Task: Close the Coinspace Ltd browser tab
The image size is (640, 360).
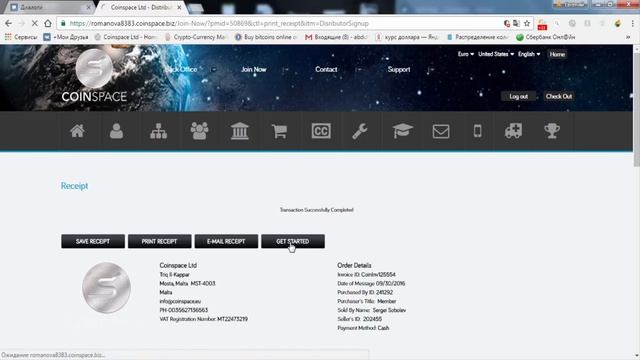Action: pos(179,7)
